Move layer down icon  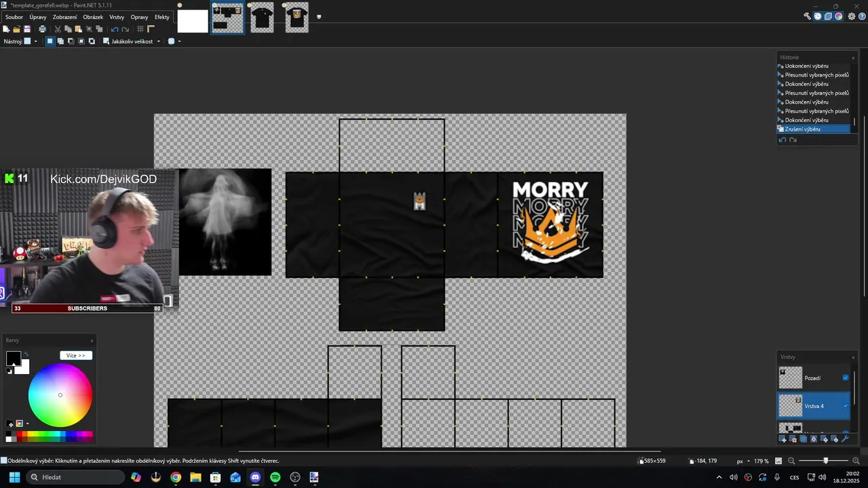click(x=835, y=439)
